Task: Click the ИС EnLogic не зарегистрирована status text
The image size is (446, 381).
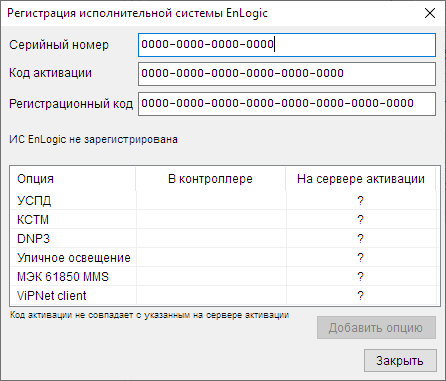Action: point(93,139)
